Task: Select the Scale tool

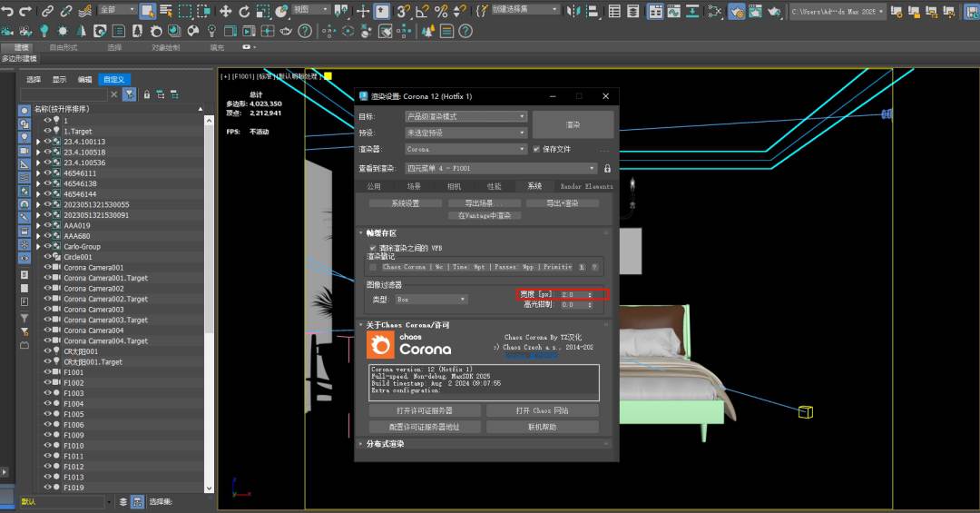Action: coord(263,11)
